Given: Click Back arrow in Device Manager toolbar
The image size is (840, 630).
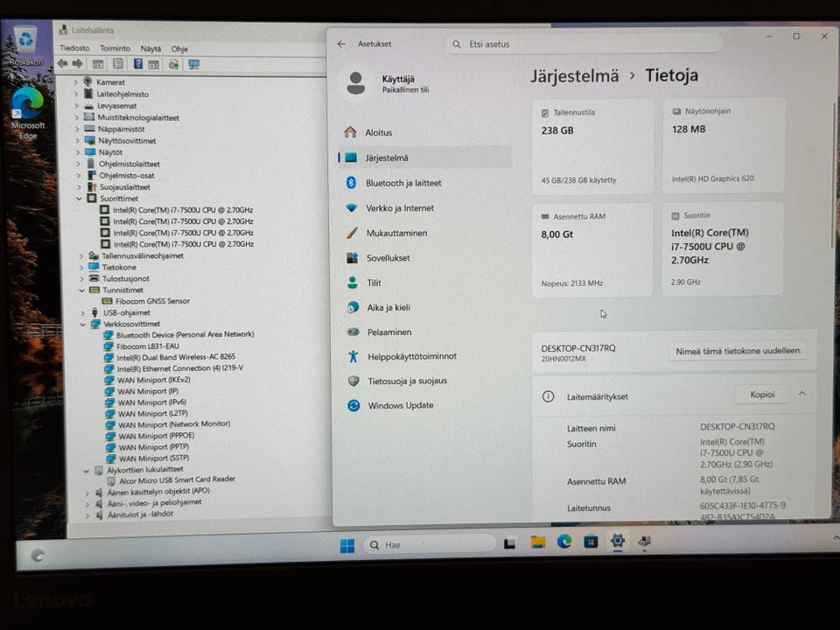Looking at the screenshot, I should [x=63, y=64].
